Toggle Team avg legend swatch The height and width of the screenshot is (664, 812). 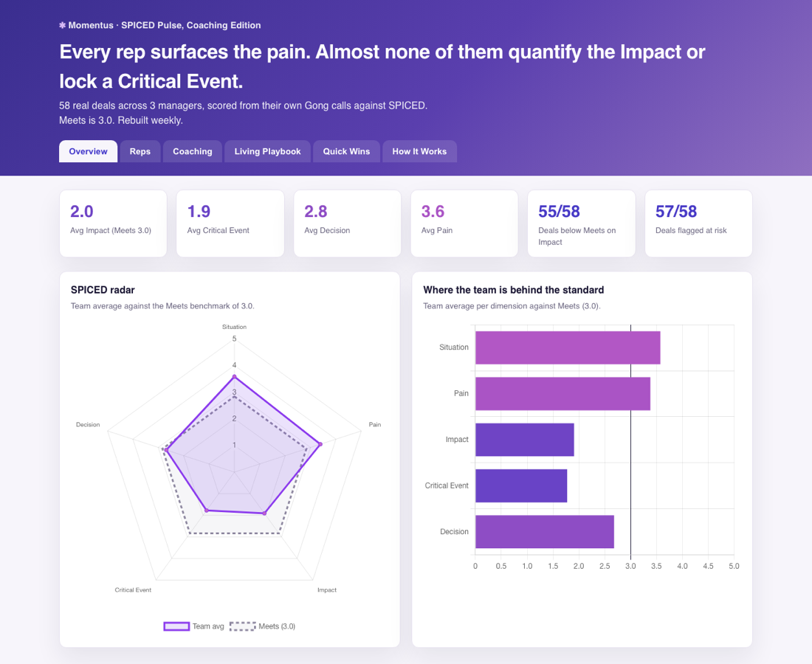(176, 626)
